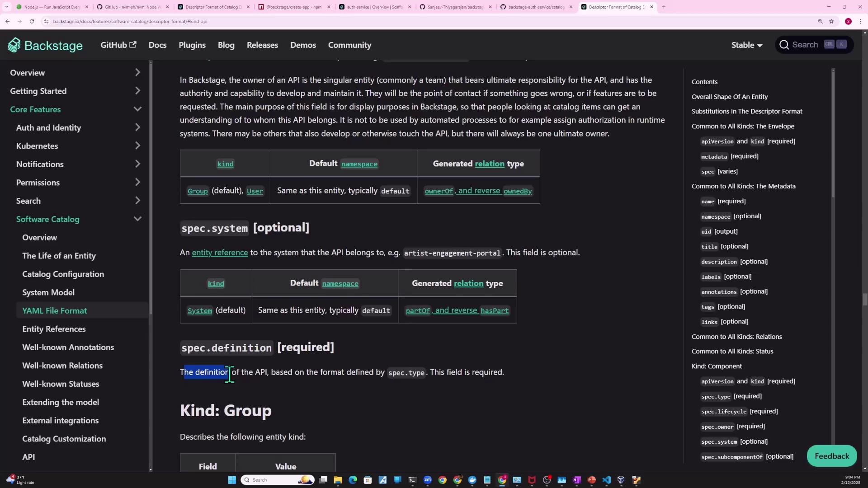Open the GitHub external link in navbar
Screen dimensions: 868x488
[x=118, y=45]
